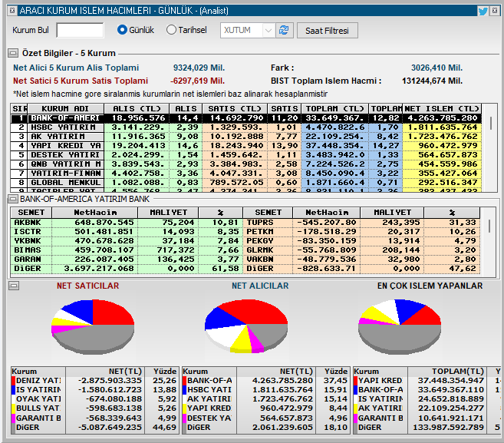This screenshot has height=443, width=504.
Task: Click AKBNK in the bought stocks list
Action: [x=28, y=223]
